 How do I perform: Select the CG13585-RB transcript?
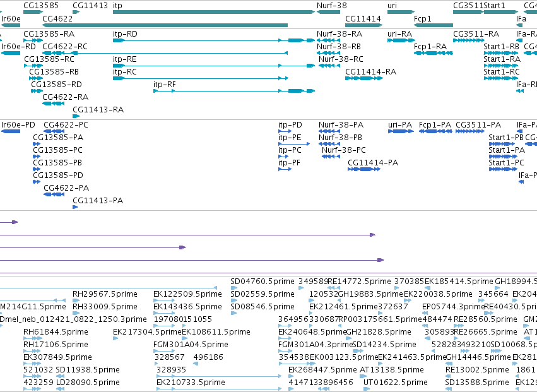coord(36,78)
